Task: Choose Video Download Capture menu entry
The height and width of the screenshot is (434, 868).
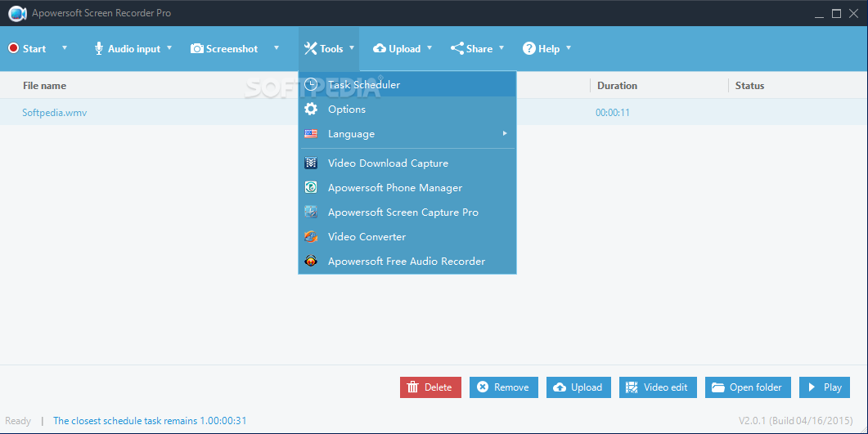Action: (x=407, y=163)
